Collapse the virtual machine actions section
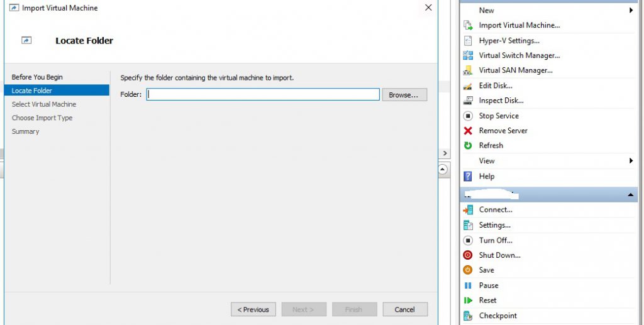Screen dimensions: 644x325 point(631,196)
